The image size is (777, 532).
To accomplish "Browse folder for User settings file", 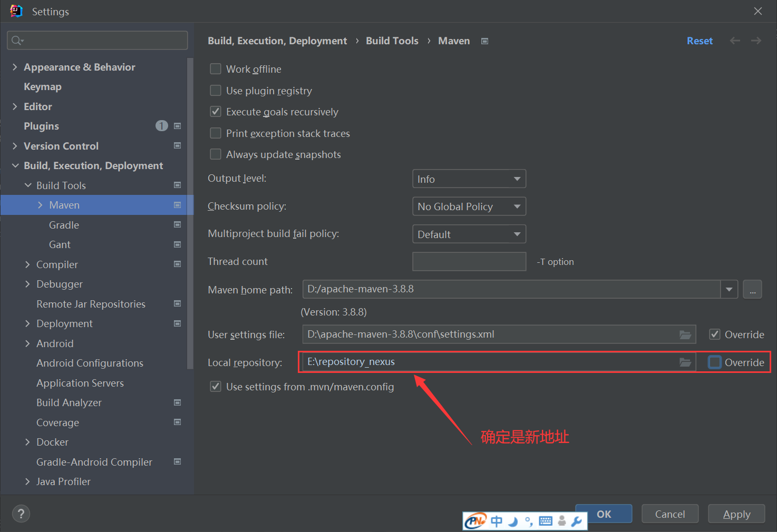I will pyautogui.click(x=685, y=334).
